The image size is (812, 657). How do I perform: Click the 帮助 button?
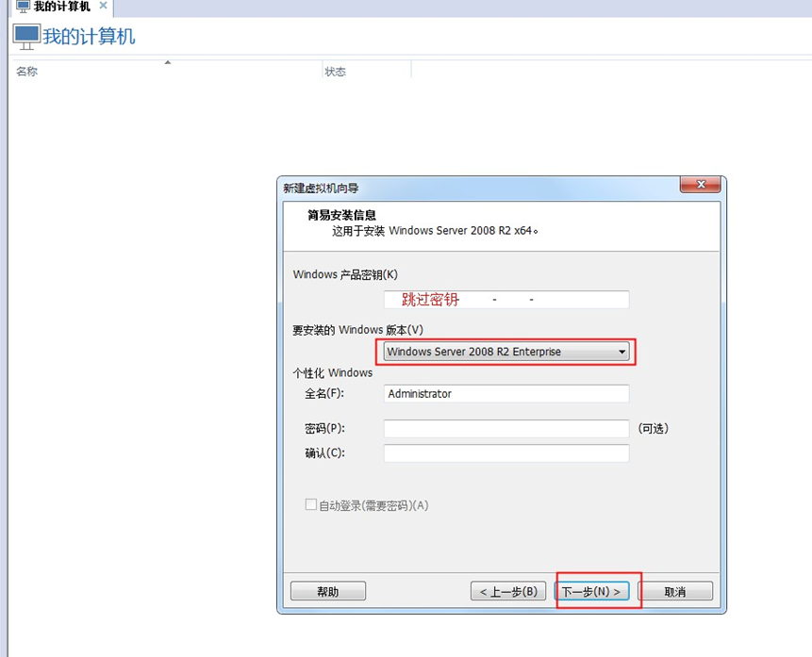click(328, 591)
